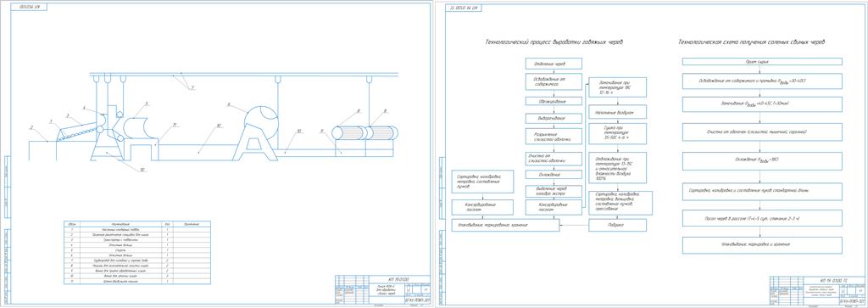Click the "Шлямодробильная машина" table row
The height and width of the screenshot is (308, 868).
(x=138, y=283)
